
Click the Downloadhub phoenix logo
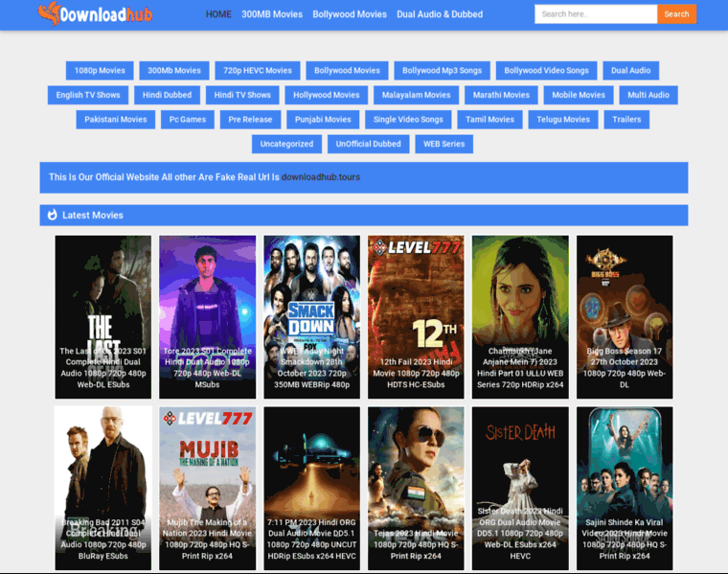[95, 14]
